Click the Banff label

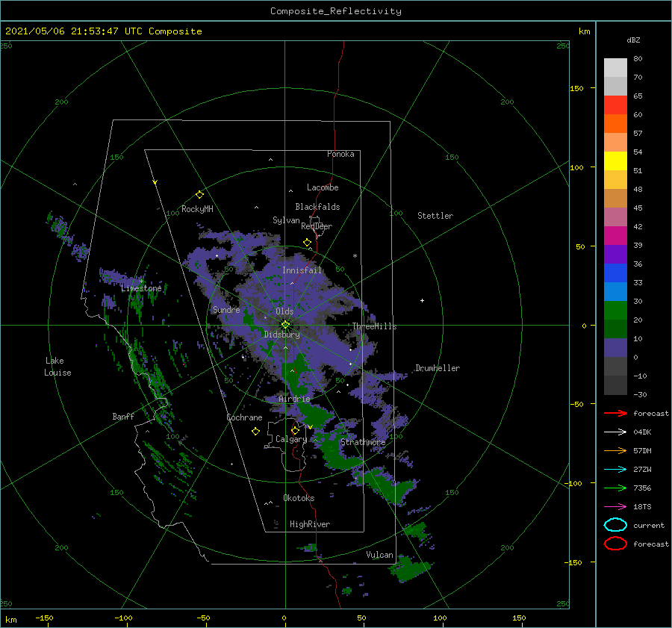pyautogui.click(x=123, y=416)
